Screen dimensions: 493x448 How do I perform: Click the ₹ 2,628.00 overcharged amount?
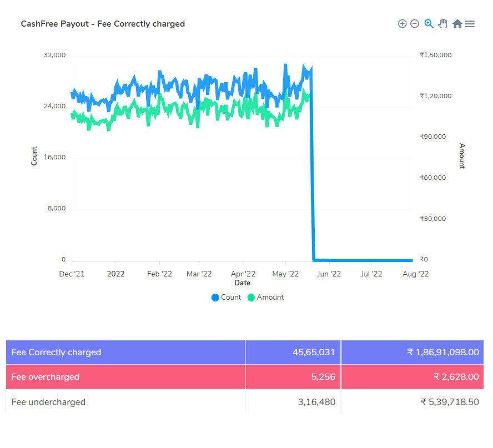click(456, 377)
